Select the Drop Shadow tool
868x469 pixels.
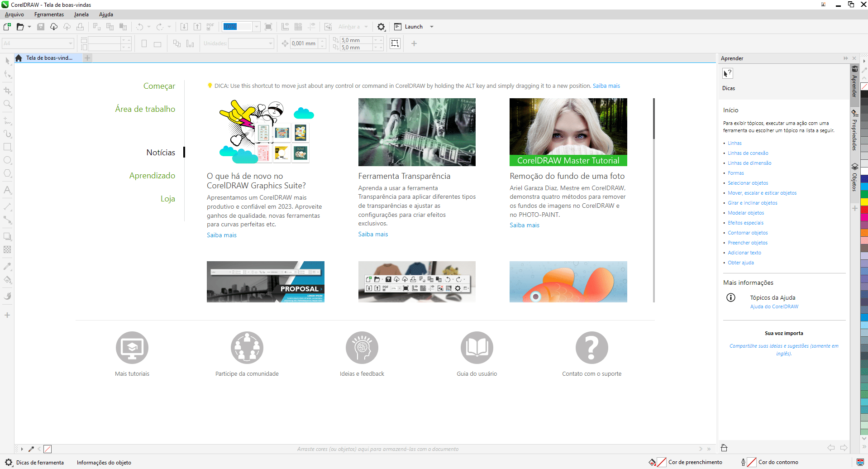click(x=7, y=236)
